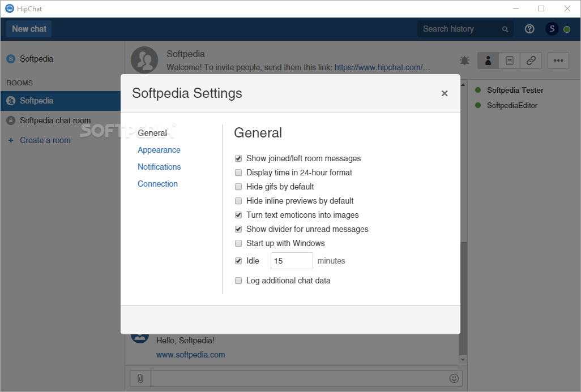
Task: Click the attach file paperclip icon
Action: tap(140, 378)
